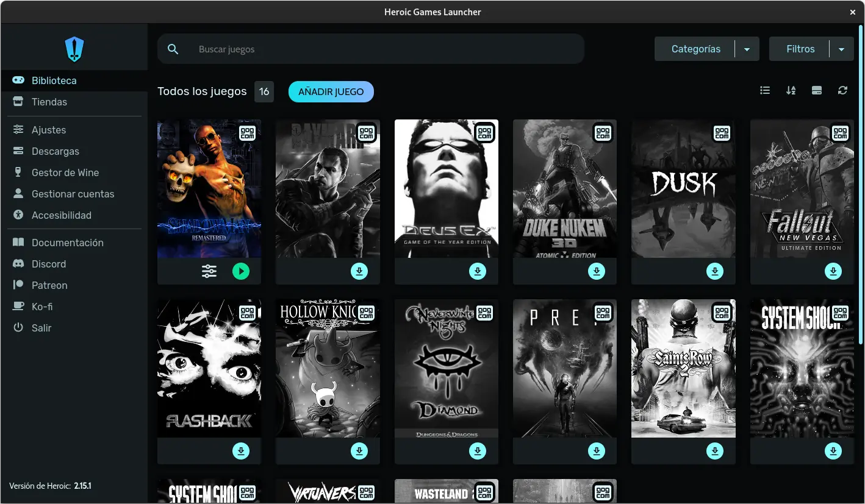Click Salir to quit Heroic

click(x=74, y=328)
